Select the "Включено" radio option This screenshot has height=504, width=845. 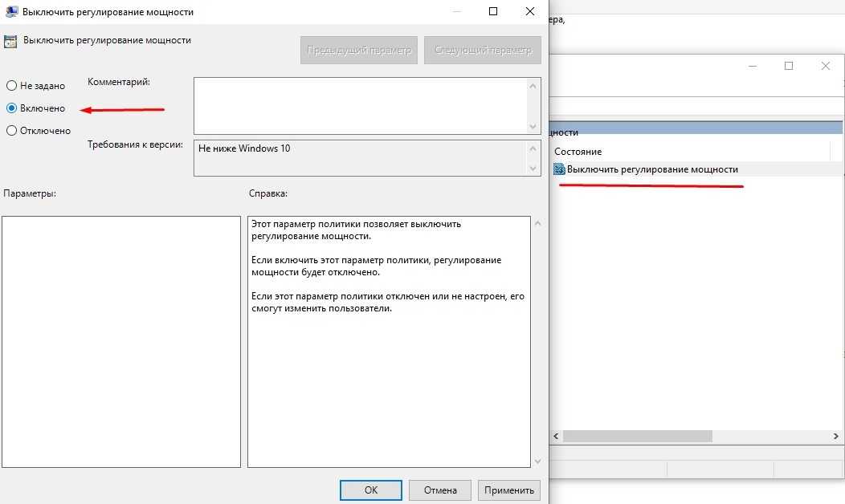12,108
